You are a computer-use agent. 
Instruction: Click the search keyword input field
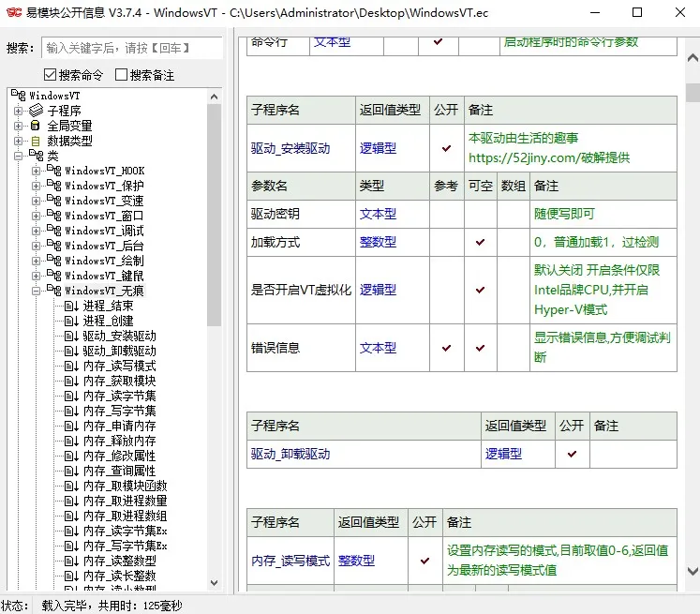pos(131,48)
